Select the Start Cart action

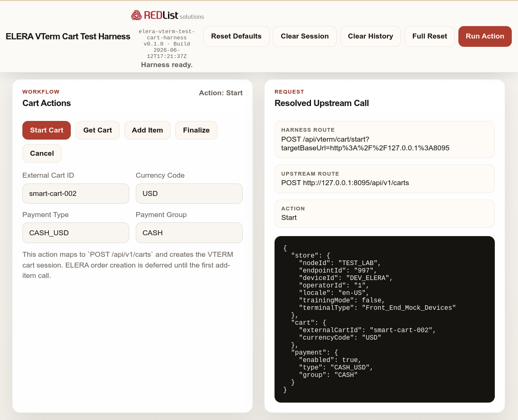[47, 130]
